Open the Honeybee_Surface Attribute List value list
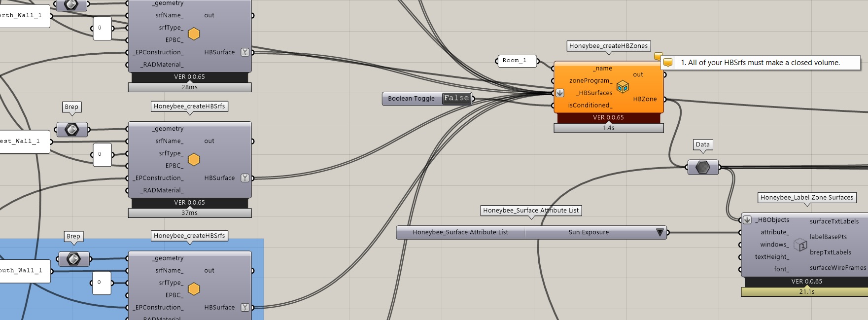Screen dimensions: 868x320 tap(460, 232)
